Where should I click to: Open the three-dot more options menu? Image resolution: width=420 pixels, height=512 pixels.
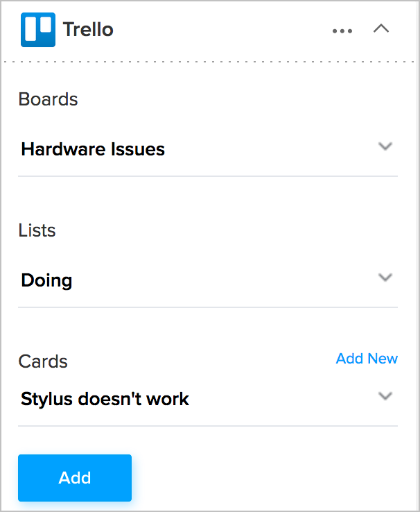click(342, 31)
